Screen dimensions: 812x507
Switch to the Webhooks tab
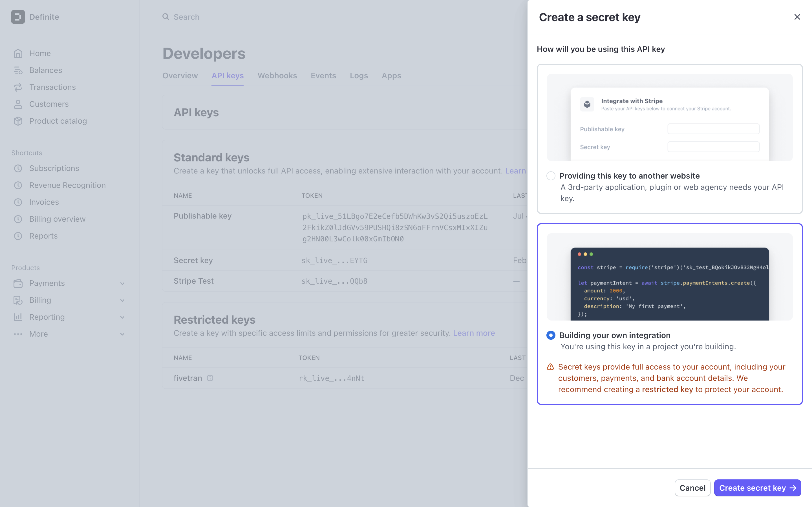277,75
